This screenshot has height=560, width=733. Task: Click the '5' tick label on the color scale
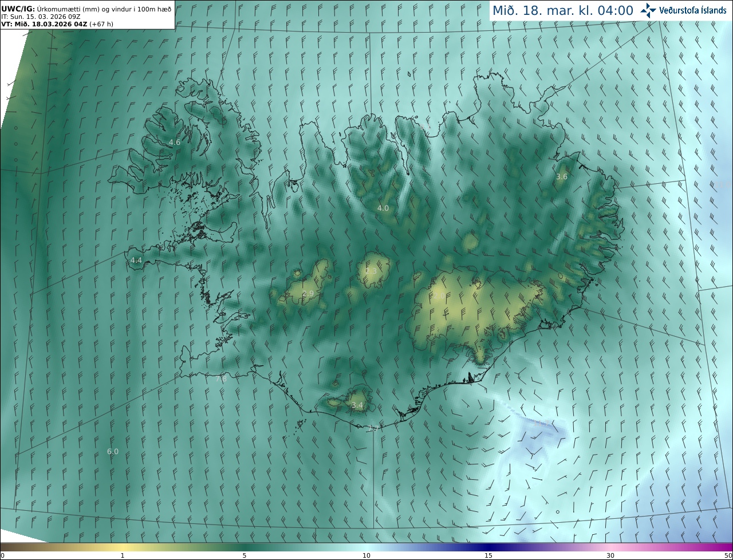coord(245,555)
